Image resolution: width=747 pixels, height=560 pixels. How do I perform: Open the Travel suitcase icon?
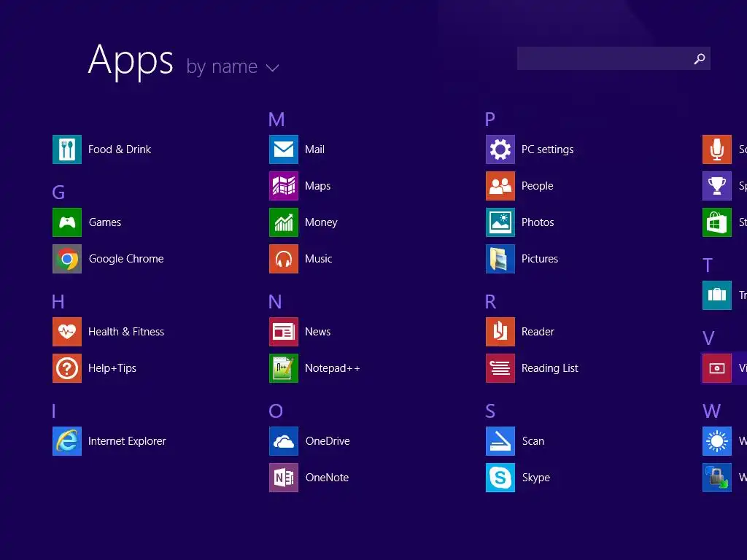click(717, 295)
